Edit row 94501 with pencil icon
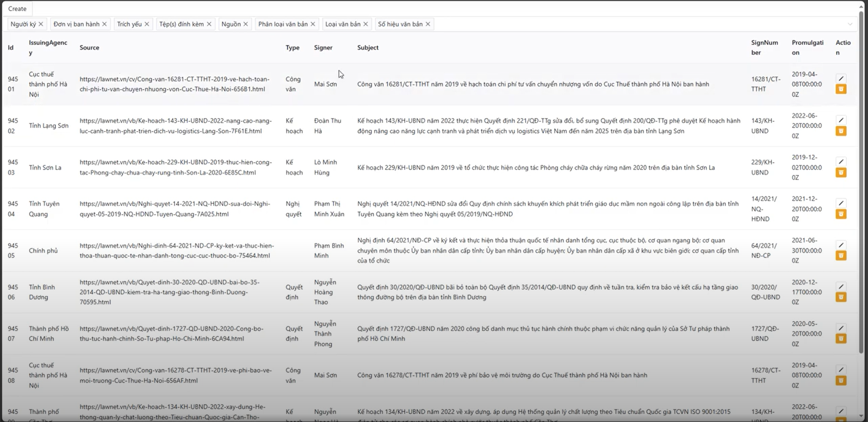This screenshot has width=868, height=422. 841,79
